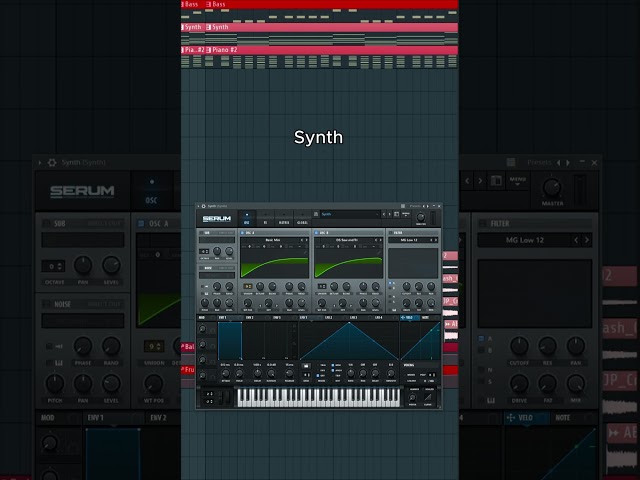Select next filter type arrow
The image size is (640, 480).
click(x=436, y=240)
